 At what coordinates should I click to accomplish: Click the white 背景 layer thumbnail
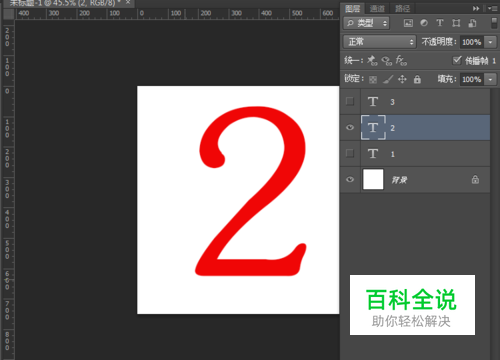373,179
